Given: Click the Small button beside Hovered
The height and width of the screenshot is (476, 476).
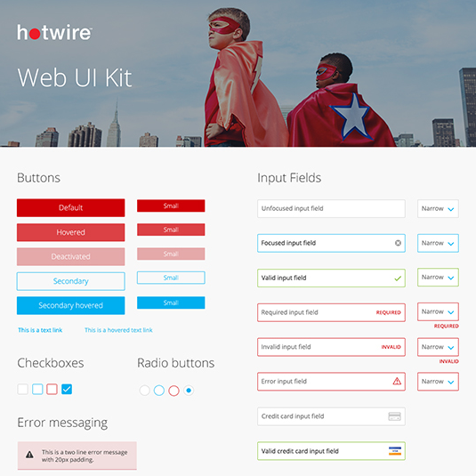Looking at the screenshot, I should pyautogui.click(x=171, y=230).
